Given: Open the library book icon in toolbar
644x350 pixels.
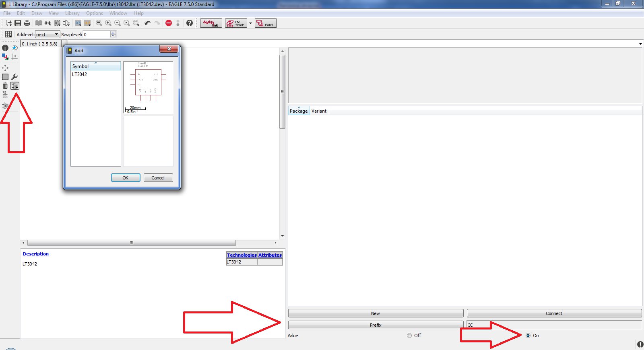Looking at the screenshot, I should [x=39, y=23].
